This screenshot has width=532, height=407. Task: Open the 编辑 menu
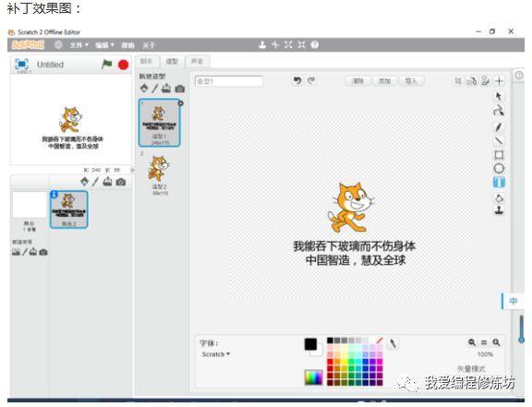point(104,45)
